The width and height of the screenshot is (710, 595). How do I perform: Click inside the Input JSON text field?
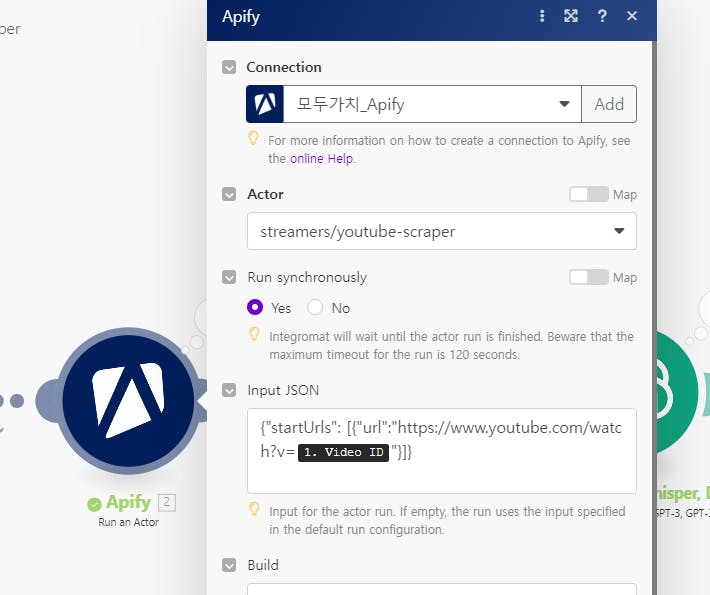[442, 451]
